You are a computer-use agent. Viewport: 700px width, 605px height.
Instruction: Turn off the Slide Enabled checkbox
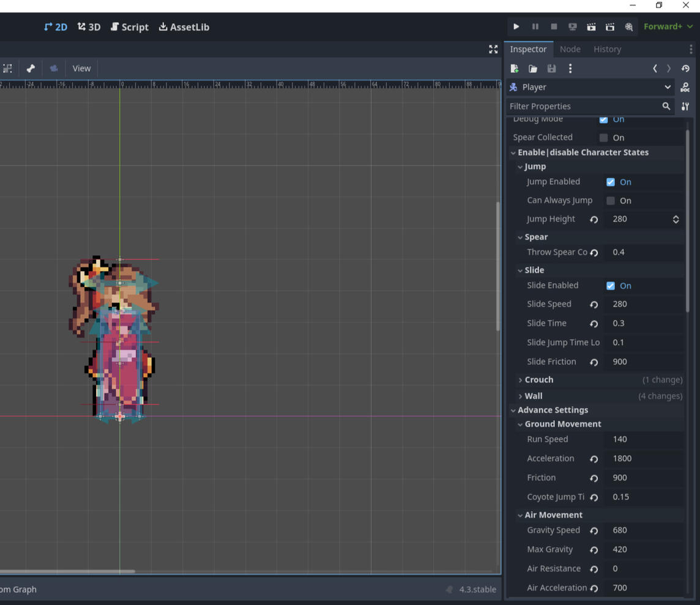coord(611,286)
